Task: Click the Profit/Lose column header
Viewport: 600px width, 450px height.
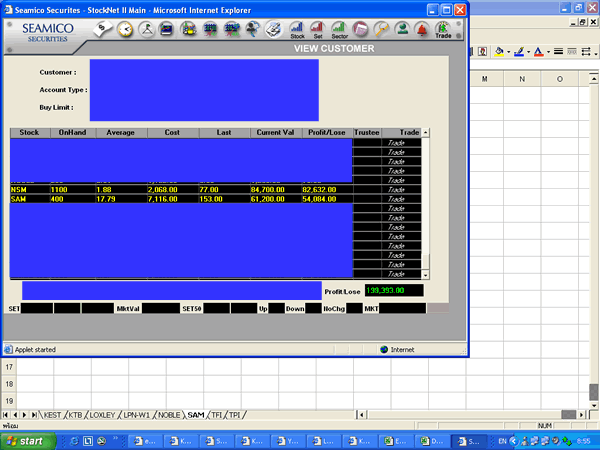Action: click(x=327, y=132)
